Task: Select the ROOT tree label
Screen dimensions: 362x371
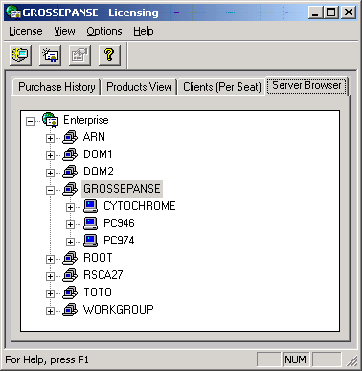Action: click(98, 258)
